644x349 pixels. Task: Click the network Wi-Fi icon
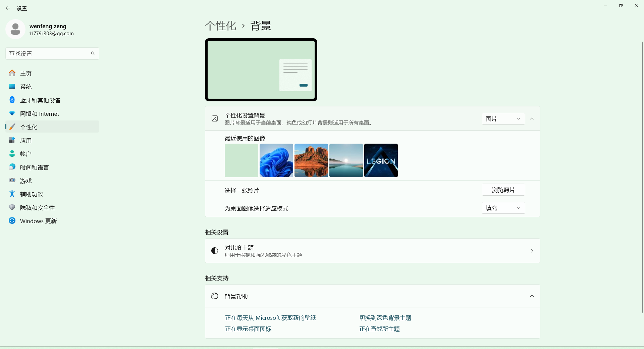point(12,113)
